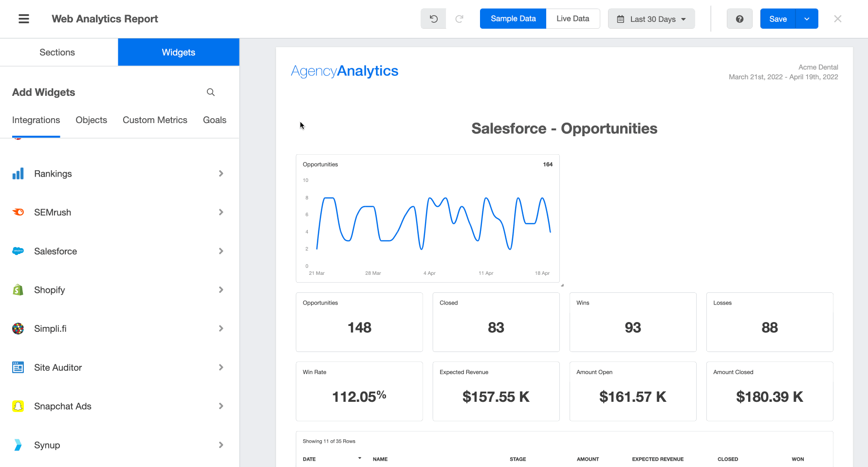Switch to Sample Data
868x467 pixels.
[x=513, y=18]
